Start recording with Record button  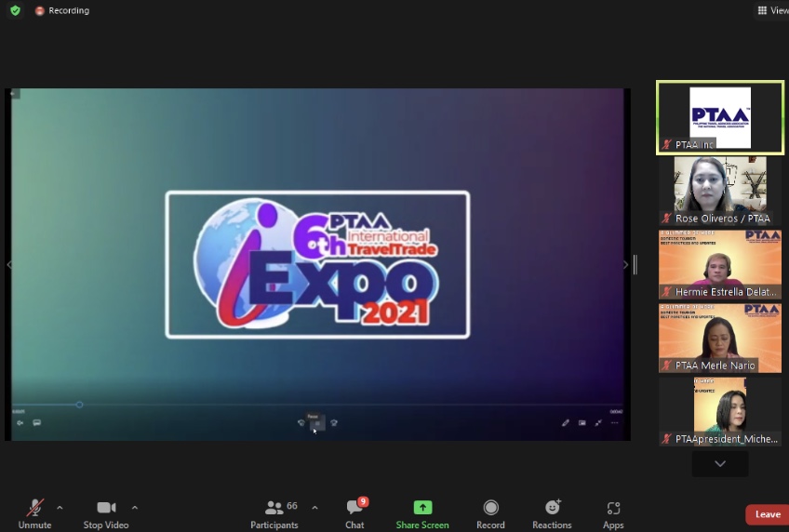[490, 513]
